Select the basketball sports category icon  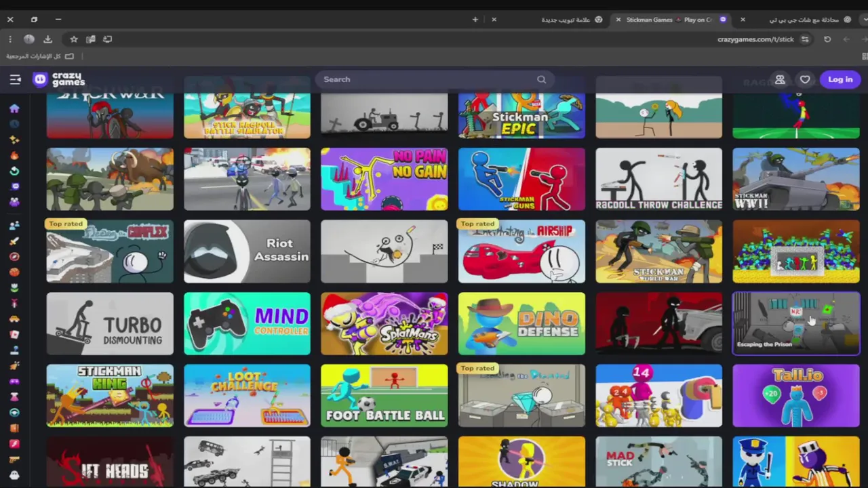pos(14,272)
